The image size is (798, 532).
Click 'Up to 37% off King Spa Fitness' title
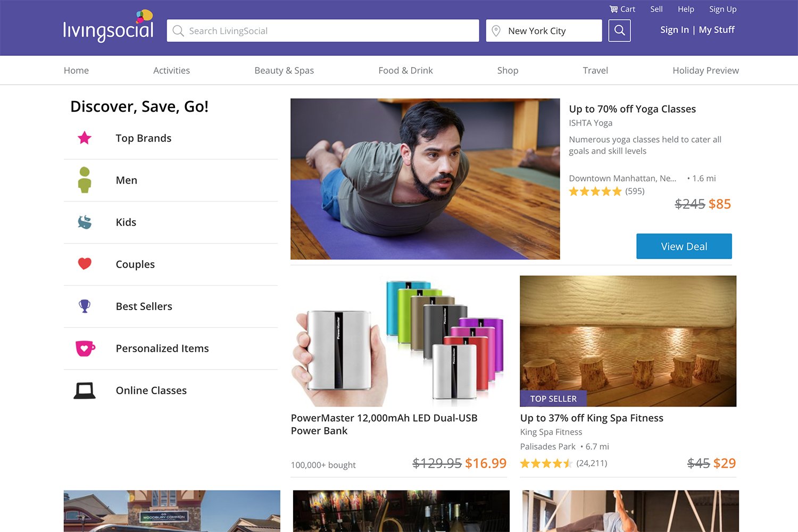(x=592, y=418)
